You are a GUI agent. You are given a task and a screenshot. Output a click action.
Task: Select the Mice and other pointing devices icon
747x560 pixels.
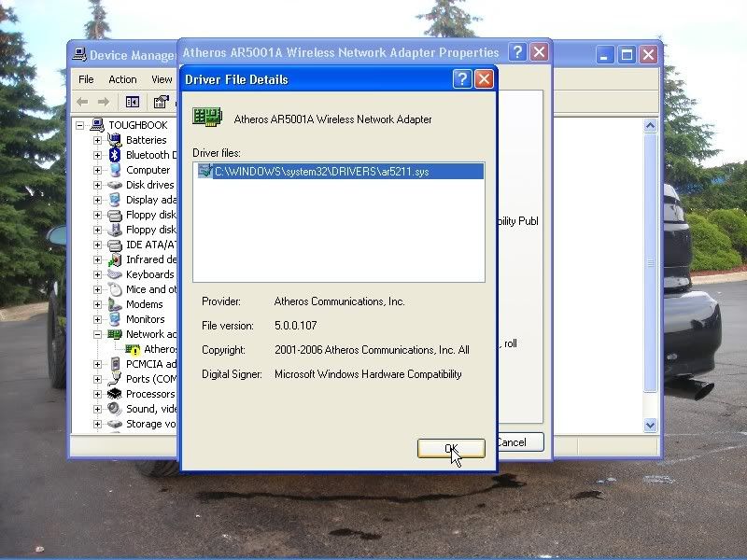(114, 289)
